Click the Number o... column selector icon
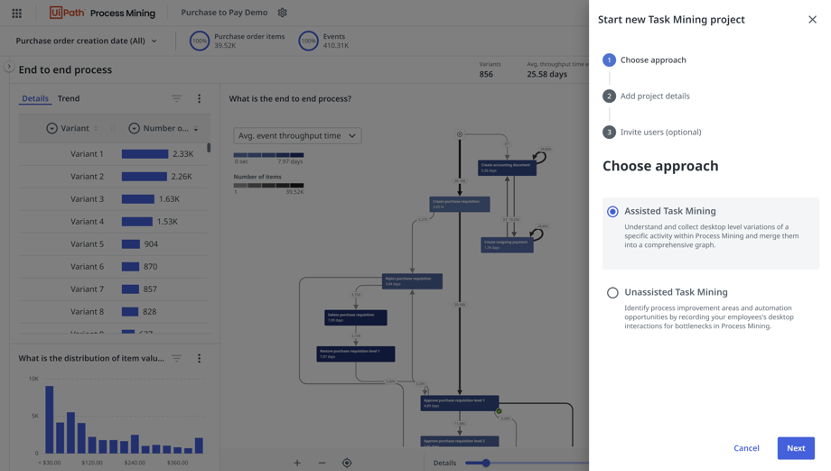Image resolution: width=831 pixels, height=471 pixels. (134, 128)
